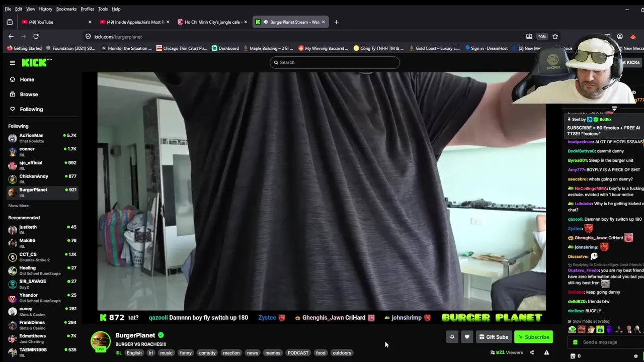Open Chicago Thin Crust Piz... bookmark
This screenshot has width=644, height=362.
tap(182, 48)
